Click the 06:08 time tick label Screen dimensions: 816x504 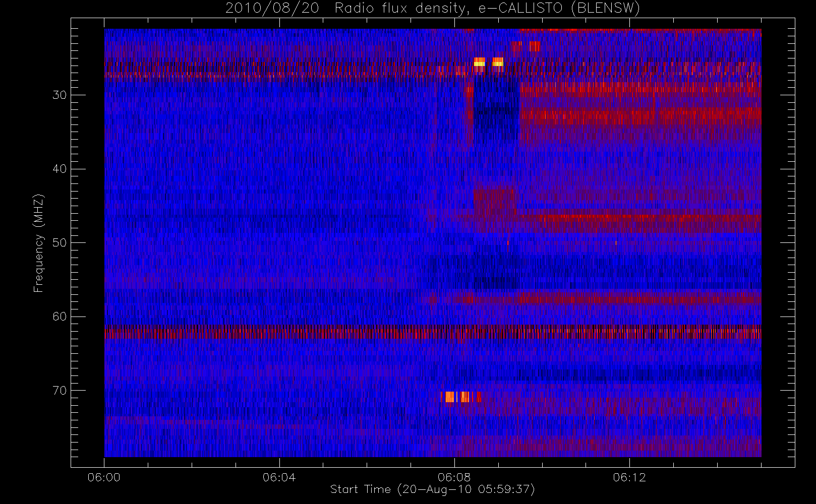454,477
